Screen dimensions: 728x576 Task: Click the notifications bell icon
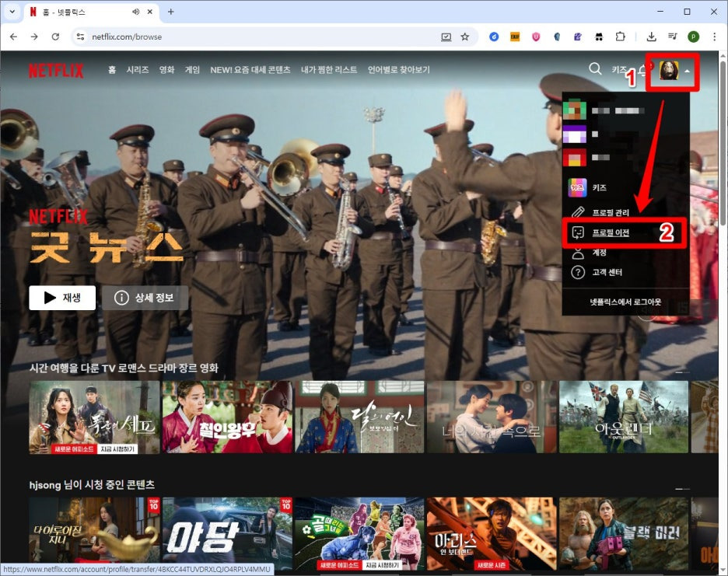tap(642, 70)
